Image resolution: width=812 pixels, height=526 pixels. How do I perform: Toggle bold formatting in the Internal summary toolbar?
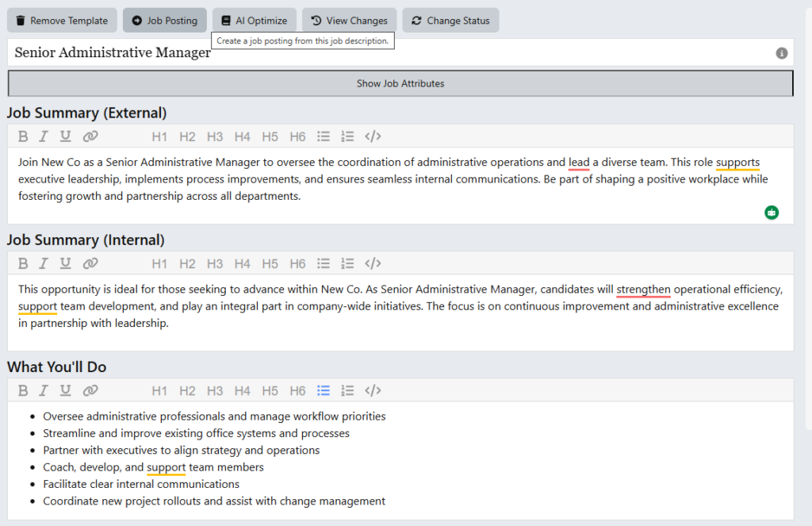click(22, 263)
